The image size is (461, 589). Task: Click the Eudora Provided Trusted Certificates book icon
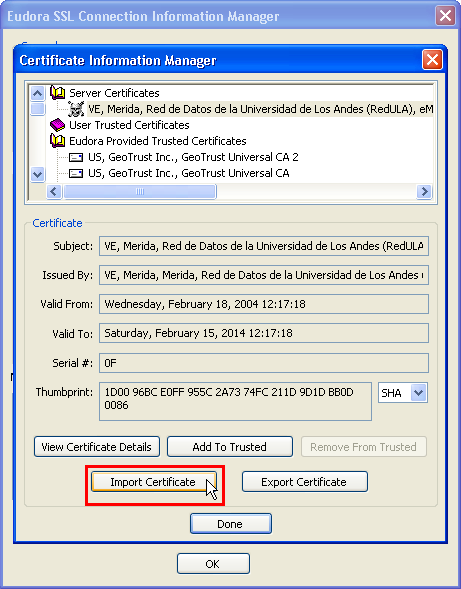pos(57,141)
